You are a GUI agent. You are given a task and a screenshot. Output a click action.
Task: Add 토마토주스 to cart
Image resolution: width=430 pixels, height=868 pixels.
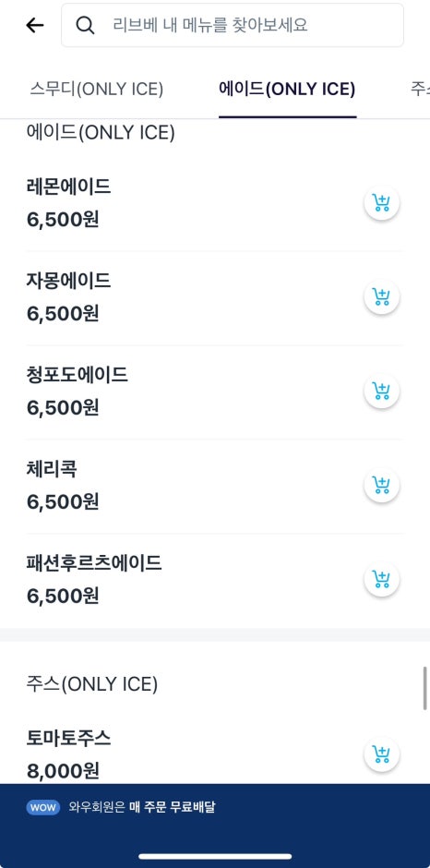(x=381, y=754)
